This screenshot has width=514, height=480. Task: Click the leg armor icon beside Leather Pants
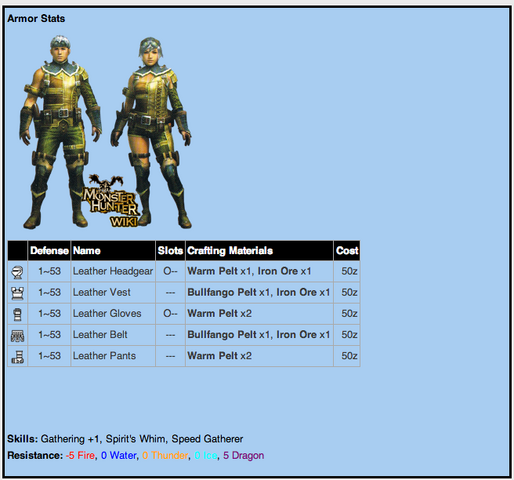(17, 356)
